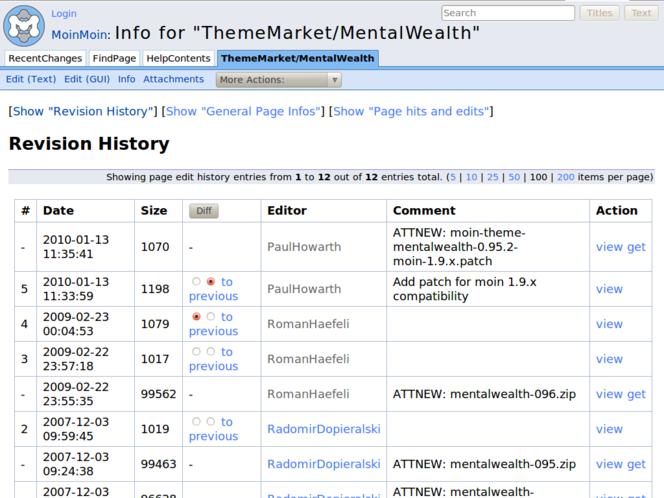The height and width of the screenshot is (498, 664).
Task: Open the FindPage tab
Action: 115,59
